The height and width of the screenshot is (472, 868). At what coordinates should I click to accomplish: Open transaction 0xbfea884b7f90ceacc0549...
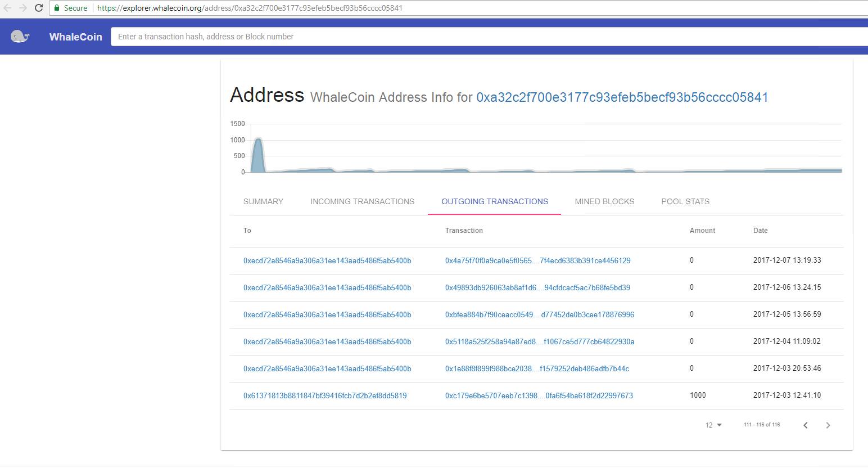(540, 314)
